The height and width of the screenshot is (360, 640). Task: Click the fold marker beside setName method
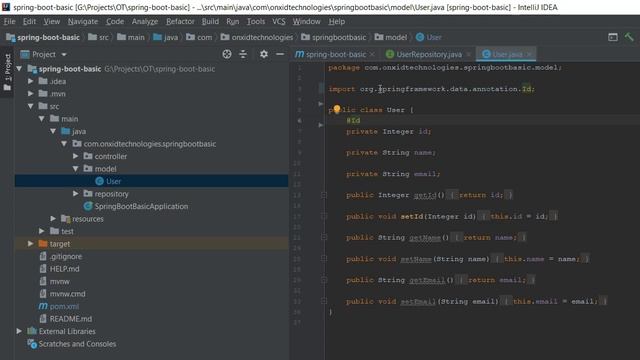(324, 259)
